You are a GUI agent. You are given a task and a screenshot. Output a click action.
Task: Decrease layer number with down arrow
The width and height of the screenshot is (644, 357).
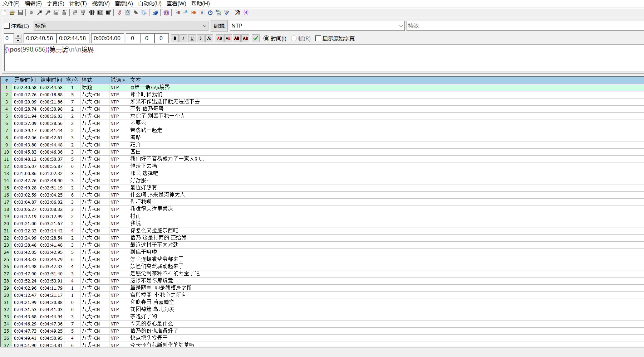click(18, 40)
